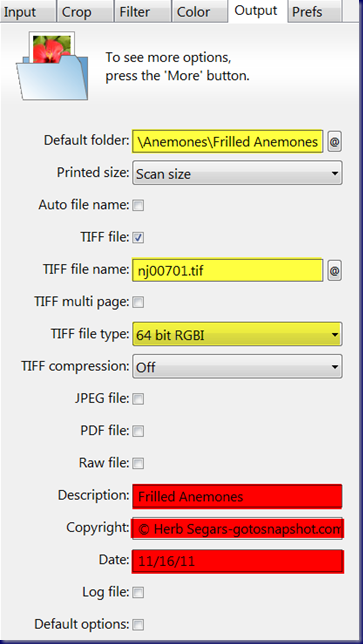
Task: Open the Printed size dropdown
Action: [x=237, y=173]
